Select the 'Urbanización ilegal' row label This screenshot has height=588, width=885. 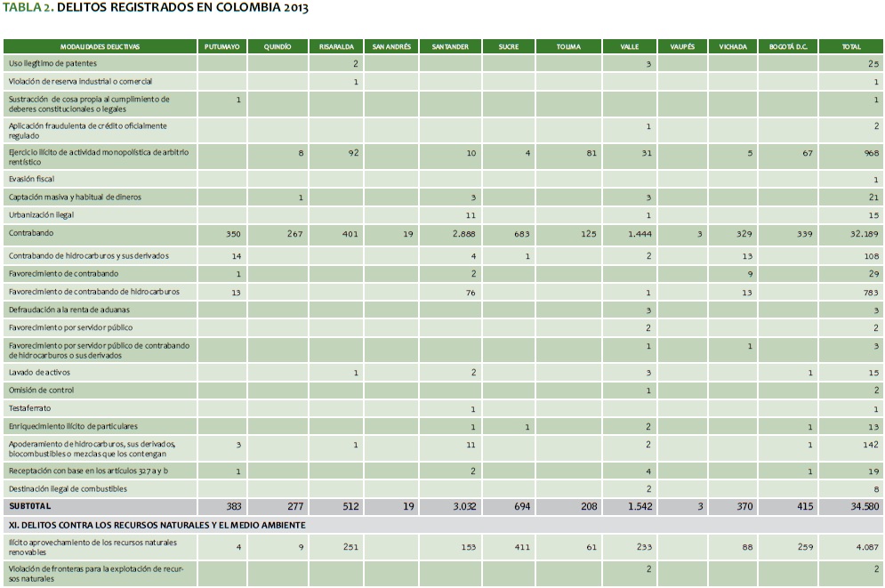(42, 214)
